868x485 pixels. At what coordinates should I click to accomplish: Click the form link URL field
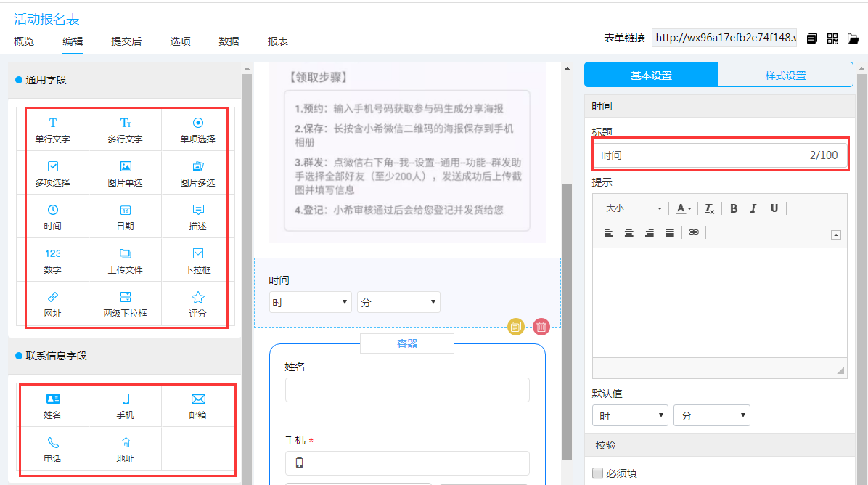tap(724, 38)
